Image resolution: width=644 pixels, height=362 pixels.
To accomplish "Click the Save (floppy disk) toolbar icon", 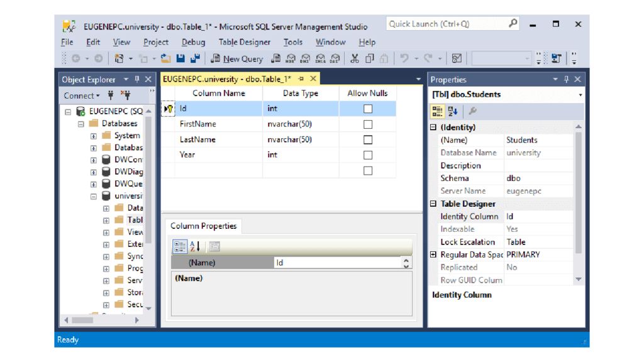I will coord(180,58).
